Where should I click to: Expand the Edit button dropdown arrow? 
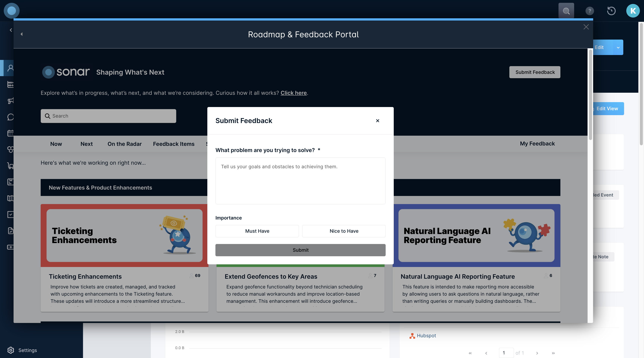(618, 47)
